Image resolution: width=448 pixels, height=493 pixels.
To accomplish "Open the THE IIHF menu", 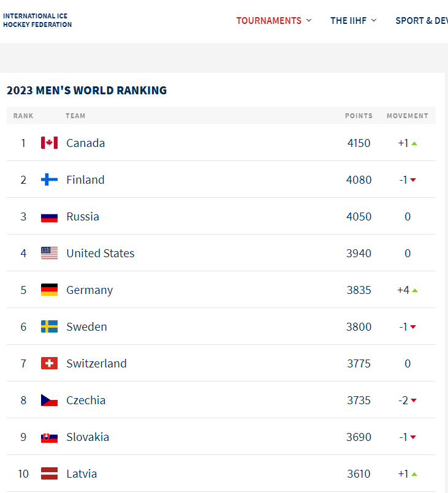I will [x=348, y=20].
